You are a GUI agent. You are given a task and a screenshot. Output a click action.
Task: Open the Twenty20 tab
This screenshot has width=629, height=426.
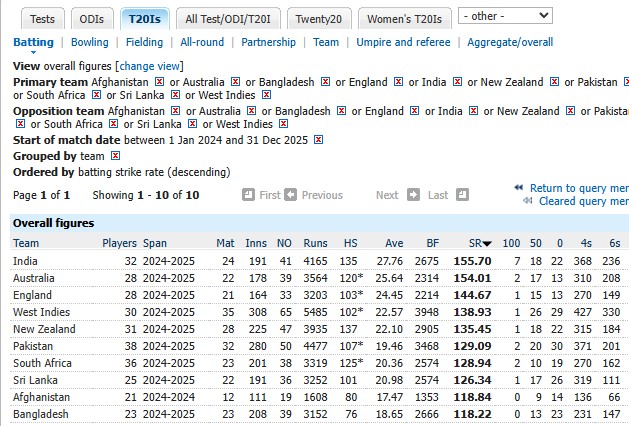319,19
